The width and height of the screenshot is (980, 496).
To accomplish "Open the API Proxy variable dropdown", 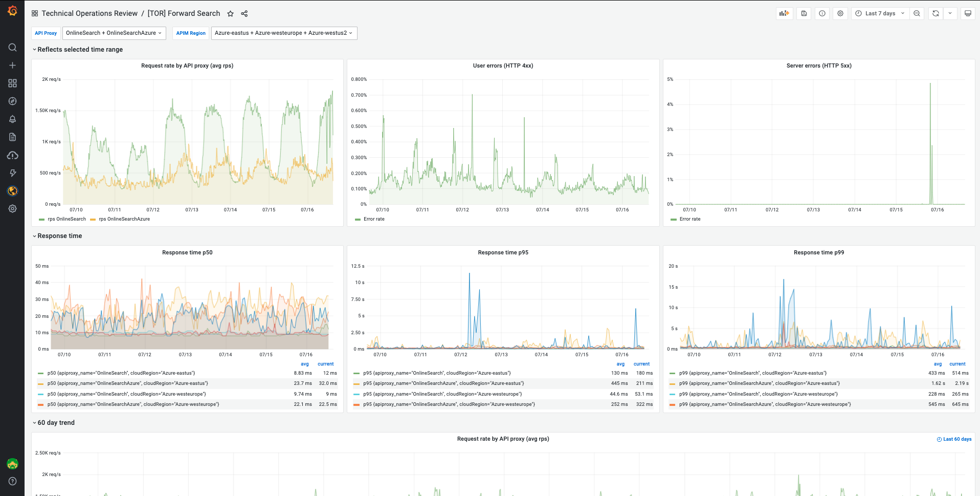I will (x=114, y=33).
